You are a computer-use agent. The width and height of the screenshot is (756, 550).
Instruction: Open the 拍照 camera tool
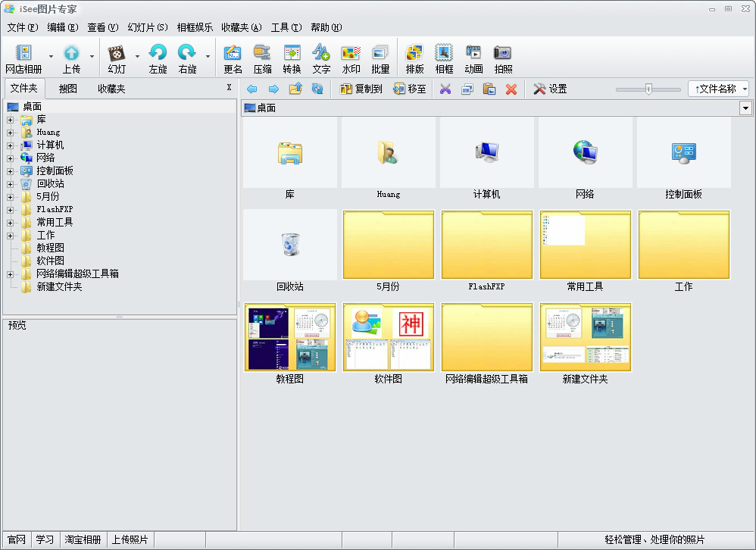[x=503, y=58]
